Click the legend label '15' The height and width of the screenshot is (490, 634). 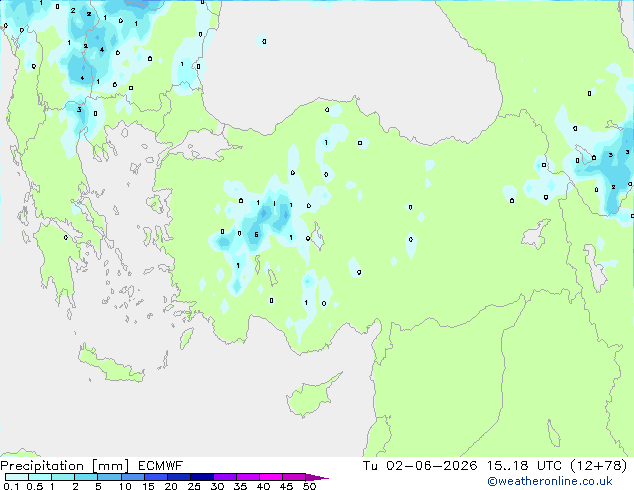148,486
